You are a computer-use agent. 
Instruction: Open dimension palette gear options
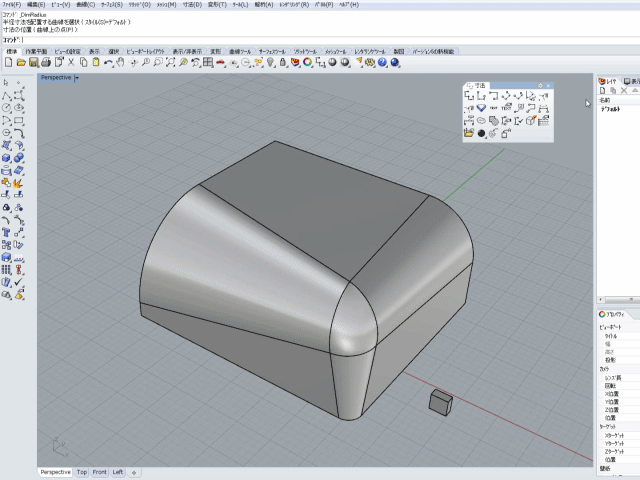[x=540, y=85]
